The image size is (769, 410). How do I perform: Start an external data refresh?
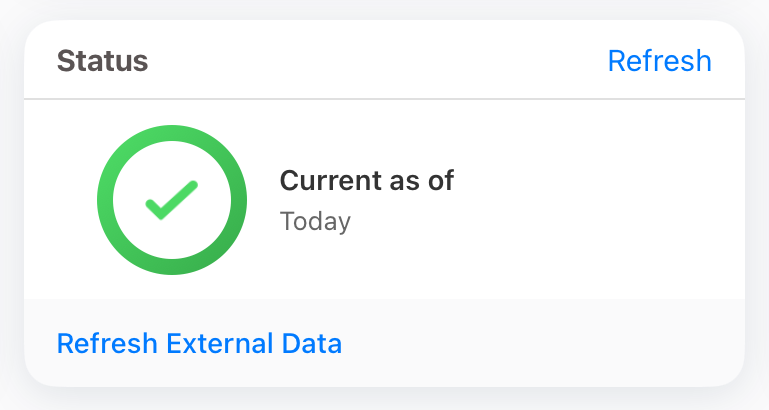(x=199, y=344)
